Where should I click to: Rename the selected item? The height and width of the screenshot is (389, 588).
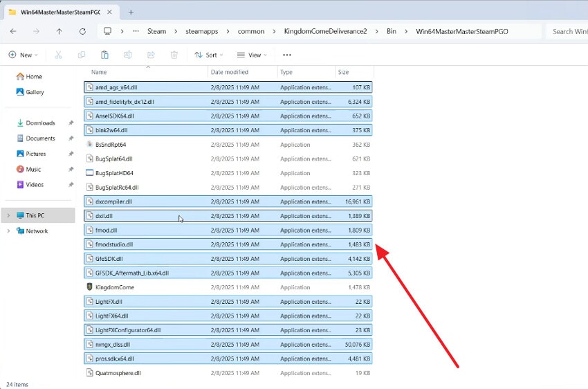pos(128,55)
